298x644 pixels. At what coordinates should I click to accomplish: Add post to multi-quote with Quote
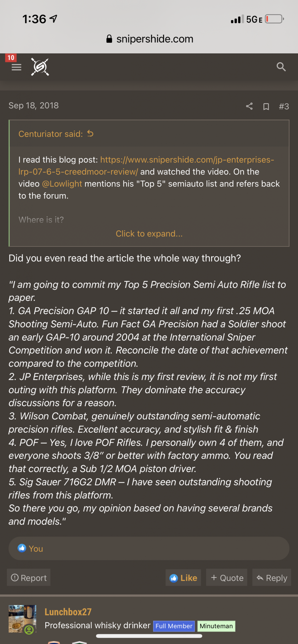point(227,578)
